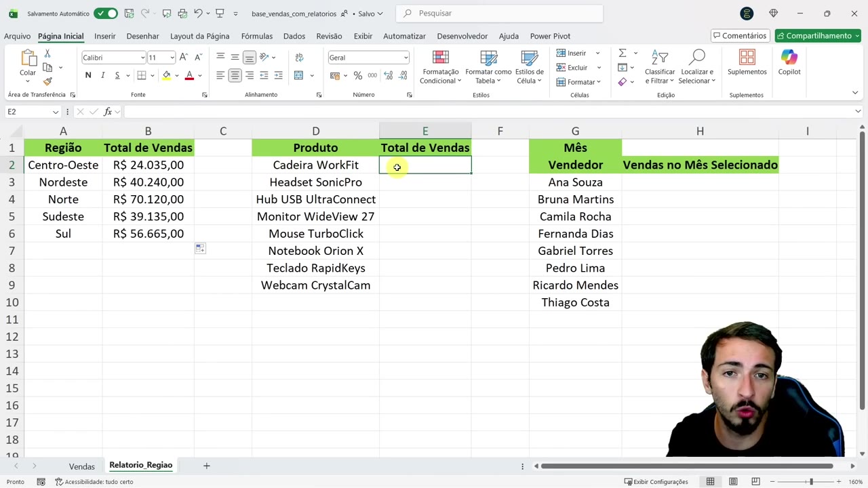Switch to the Vendas sheet tab
868x488 pixels.
(81, 466)
